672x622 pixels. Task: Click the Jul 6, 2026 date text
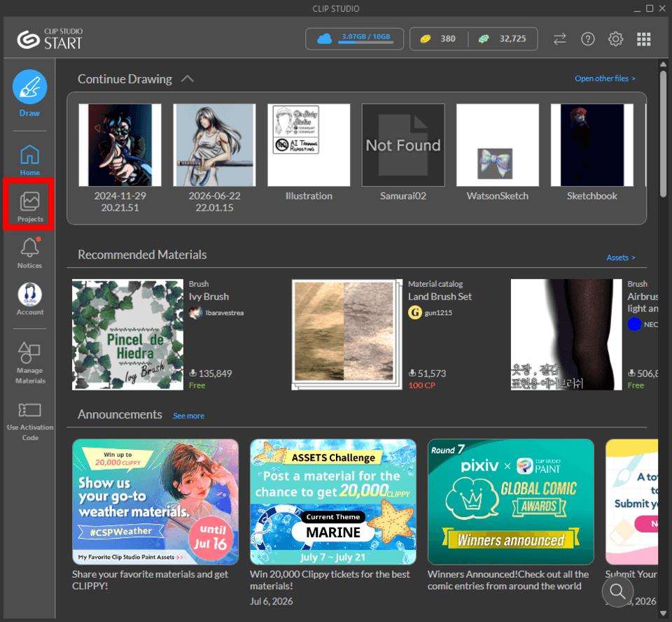272,602
